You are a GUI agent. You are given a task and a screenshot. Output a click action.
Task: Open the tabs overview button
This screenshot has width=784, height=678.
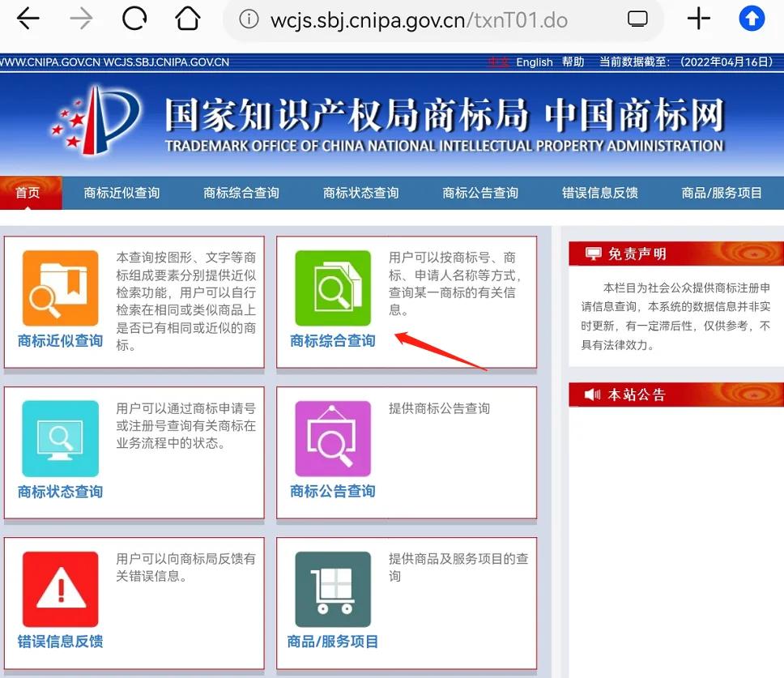pyautogui.click(x=637, y=19)
